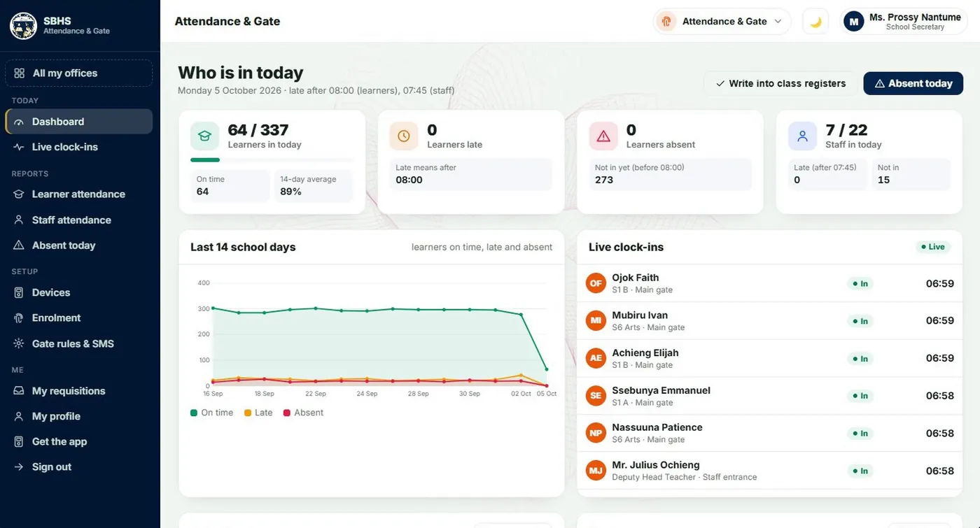Click the Gate rules & SMS gear icon
The height and width of the screenshot is (528, 980).
pyautogui.click(x=19, y=343)
